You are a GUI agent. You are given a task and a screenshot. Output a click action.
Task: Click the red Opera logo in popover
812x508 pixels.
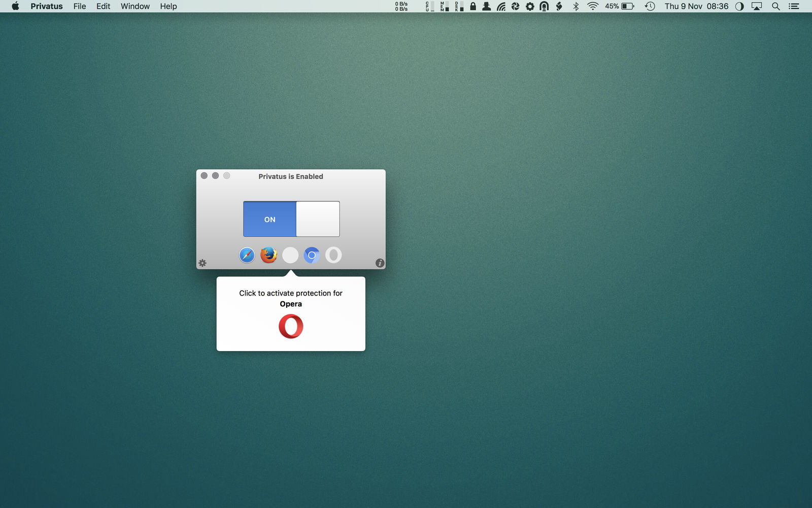[291, 326]
